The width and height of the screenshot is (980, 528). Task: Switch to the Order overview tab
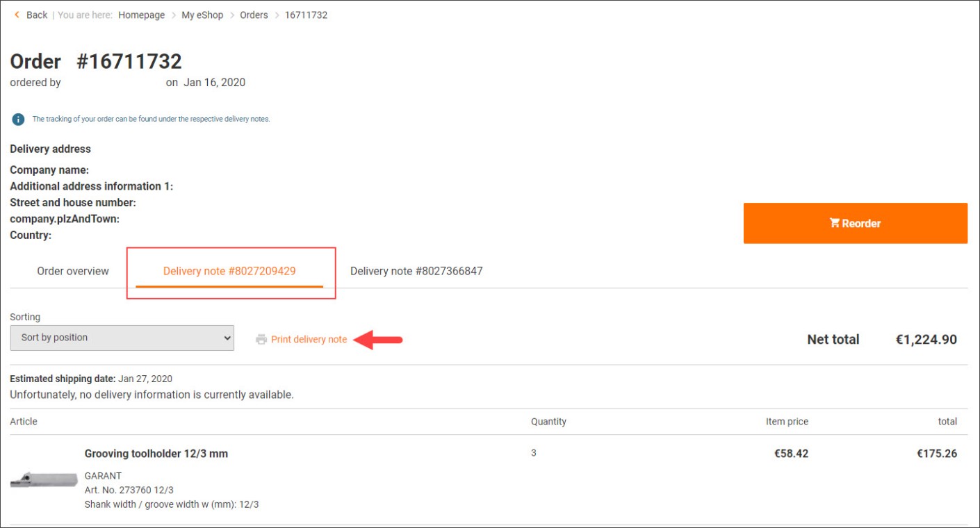pyautogui.click(x=73, y=271)
